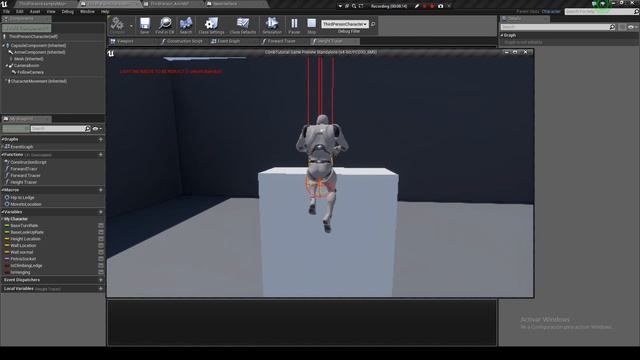This screenshot has height=360, width=640.
Task: Stop the game preview
Action: pos(311,25)
